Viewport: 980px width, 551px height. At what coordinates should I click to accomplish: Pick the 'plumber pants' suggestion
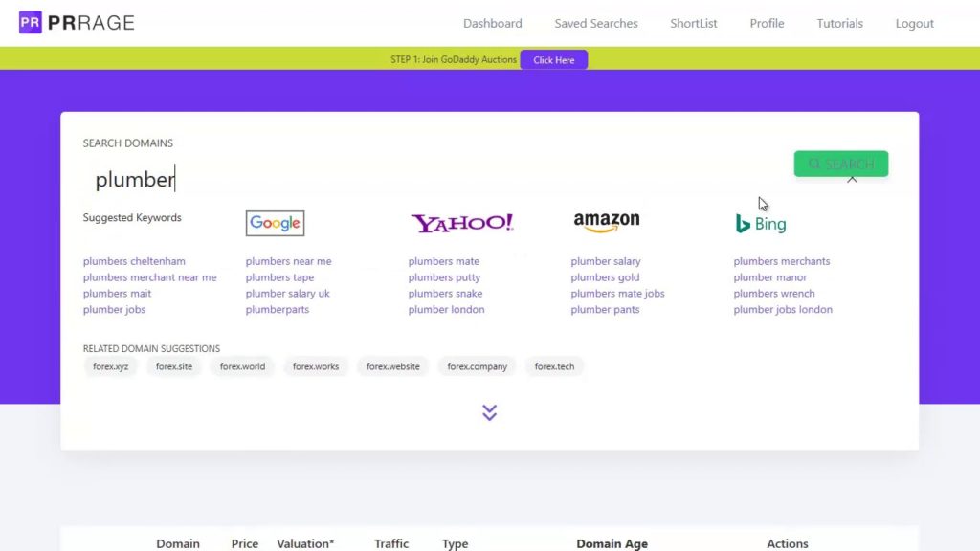click(605, 310)
